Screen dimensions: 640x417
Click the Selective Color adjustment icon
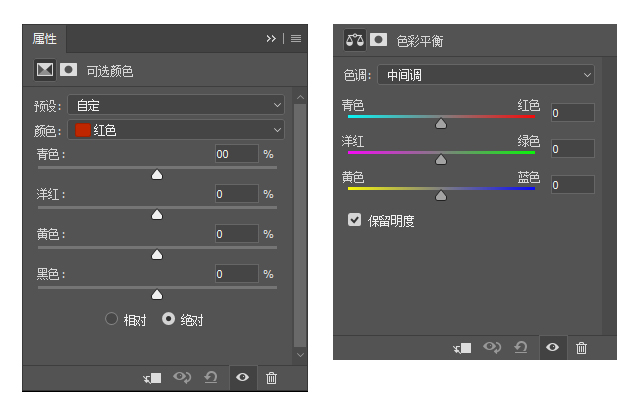(x=45, y=70)
